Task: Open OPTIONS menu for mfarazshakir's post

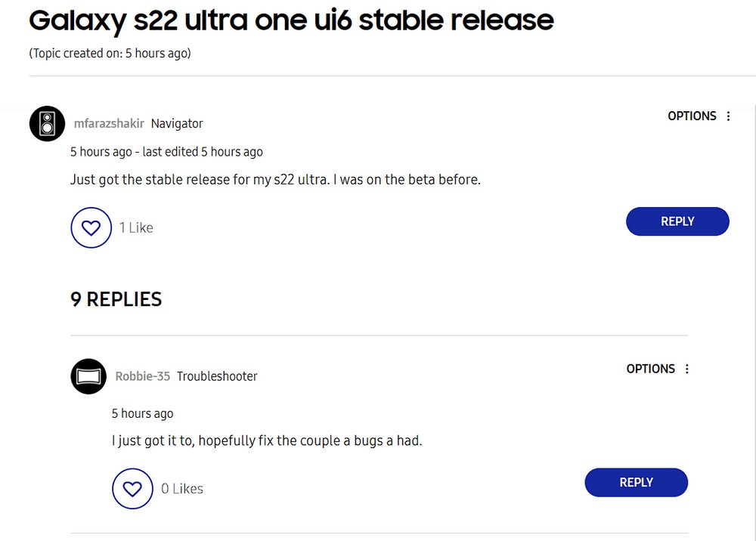Action: 692,116
